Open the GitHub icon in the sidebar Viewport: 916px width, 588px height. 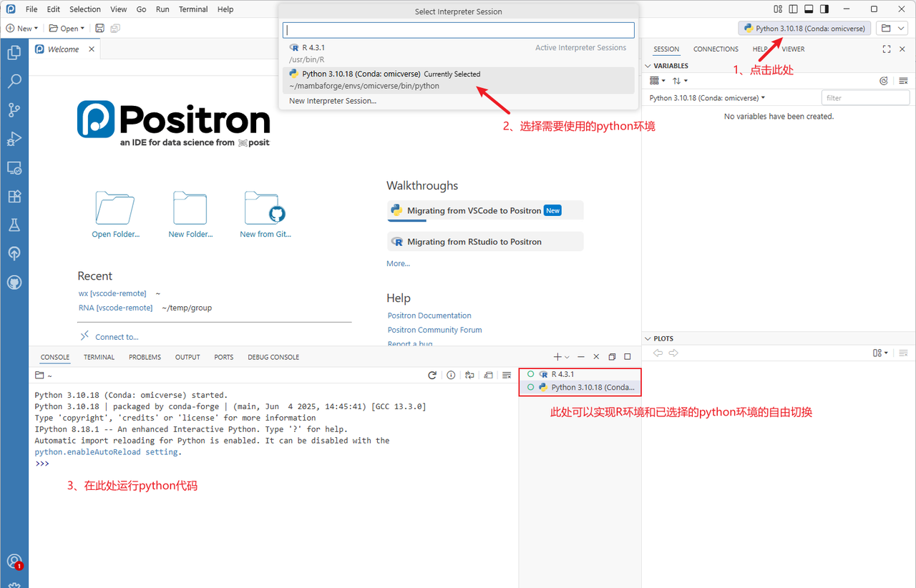pyautogui.click(x=14, y=282)
